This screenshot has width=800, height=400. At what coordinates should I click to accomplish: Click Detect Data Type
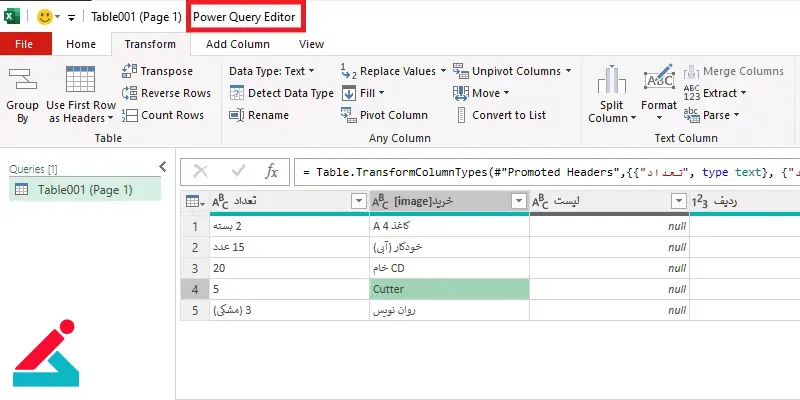click(281, 93)
